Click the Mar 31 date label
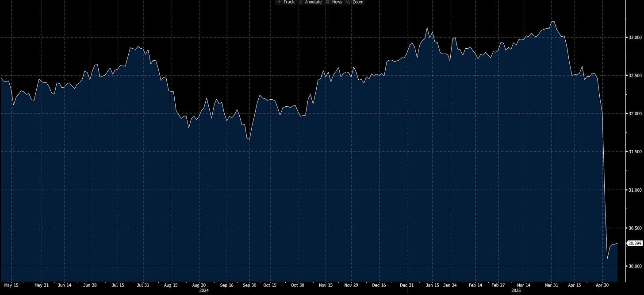644x295 pixels. pyautogui.click(x=552, y=285)
